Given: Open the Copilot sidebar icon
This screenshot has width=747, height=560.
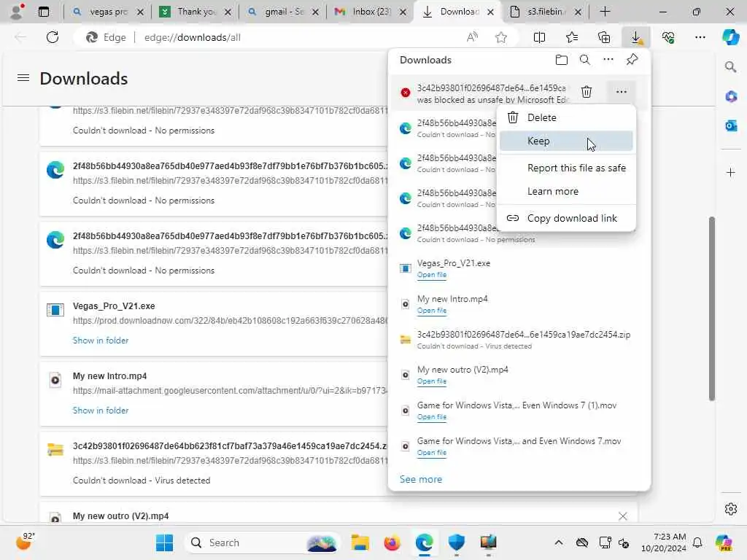Looking at the screenshot, I should point(730,37).
